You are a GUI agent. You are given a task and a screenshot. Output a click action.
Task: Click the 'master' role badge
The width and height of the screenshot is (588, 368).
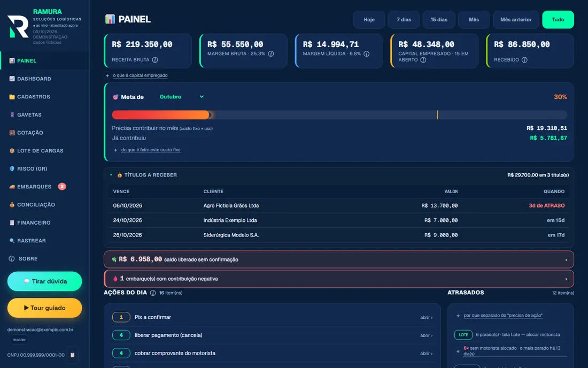[x=19, y=340]
